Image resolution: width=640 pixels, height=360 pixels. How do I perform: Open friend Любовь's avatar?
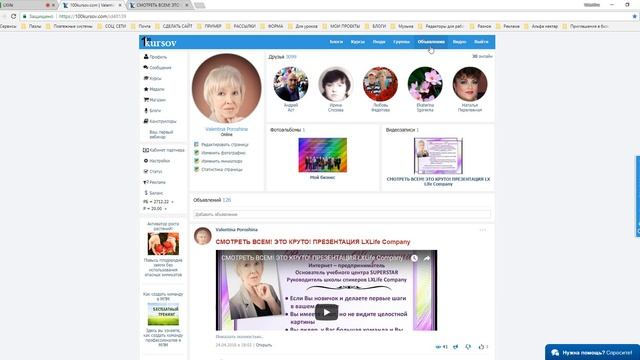click(x=380, y=84)
